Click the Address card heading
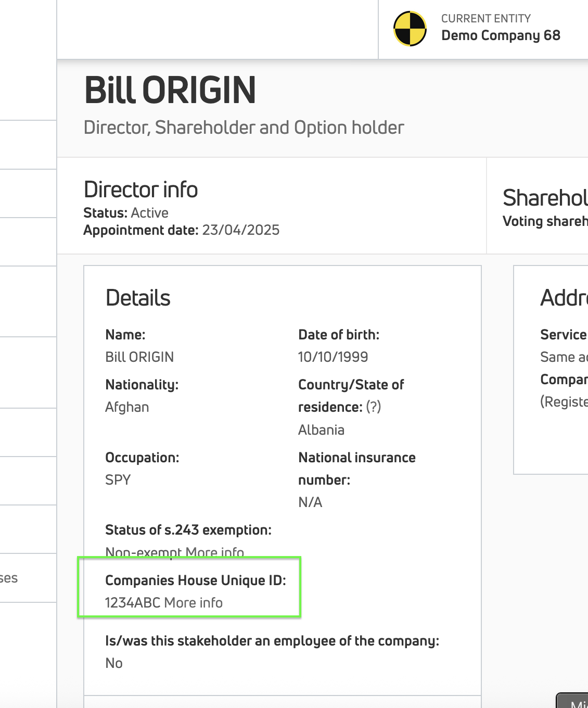 [x=564, y=298]
